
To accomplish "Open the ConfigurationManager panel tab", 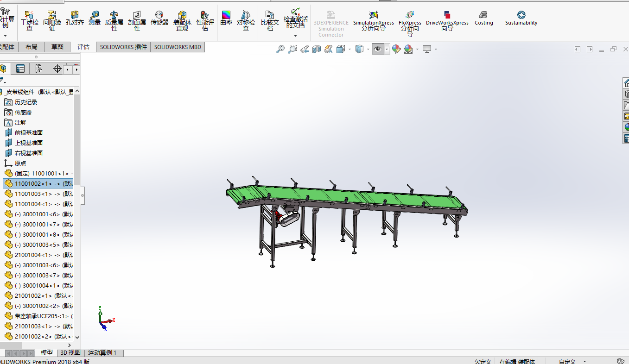I will pyautogui.click(x=38, y=69).
